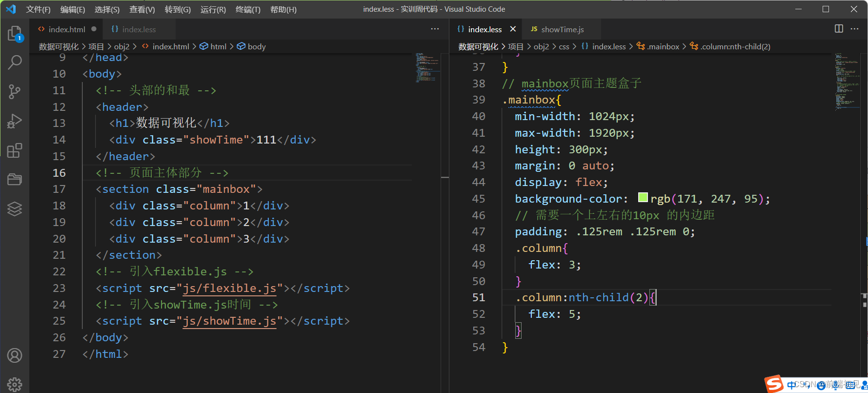
Task: Click .mainbox in right breadcrumb
Action: click(x=663, y=46)
